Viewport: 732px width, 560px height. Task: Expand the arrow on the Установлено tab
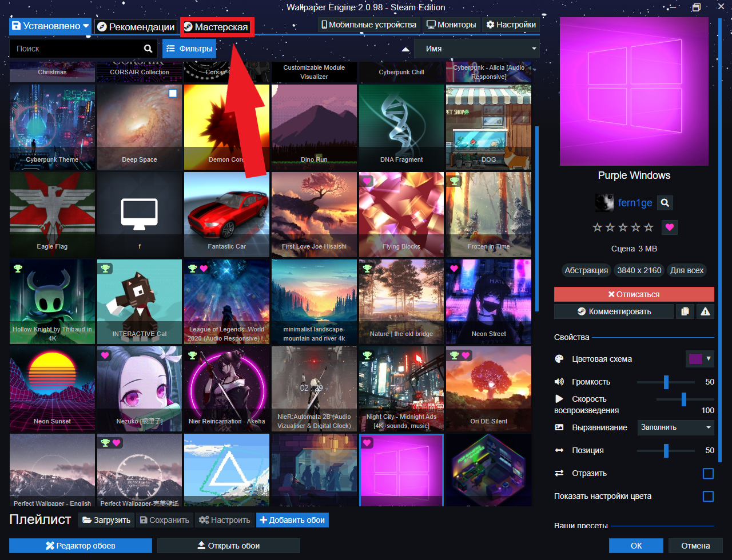pyautogui.click(x=86, y=26)
